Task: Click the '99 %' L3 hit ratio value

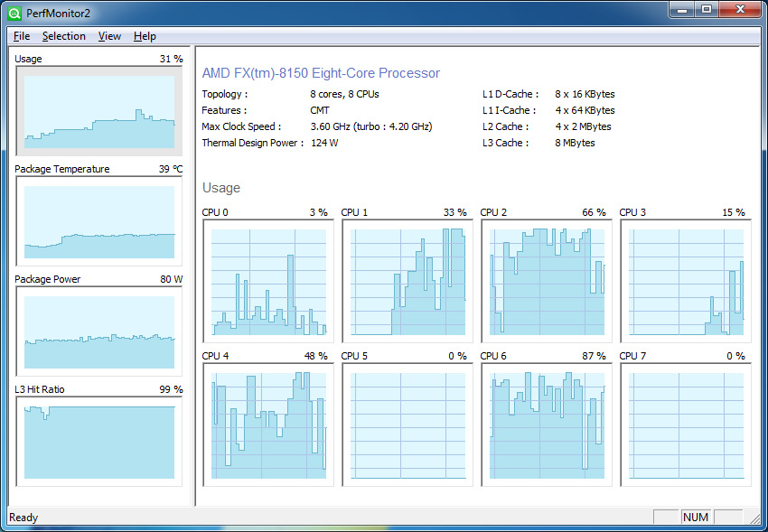Action: tap(171, 389)
